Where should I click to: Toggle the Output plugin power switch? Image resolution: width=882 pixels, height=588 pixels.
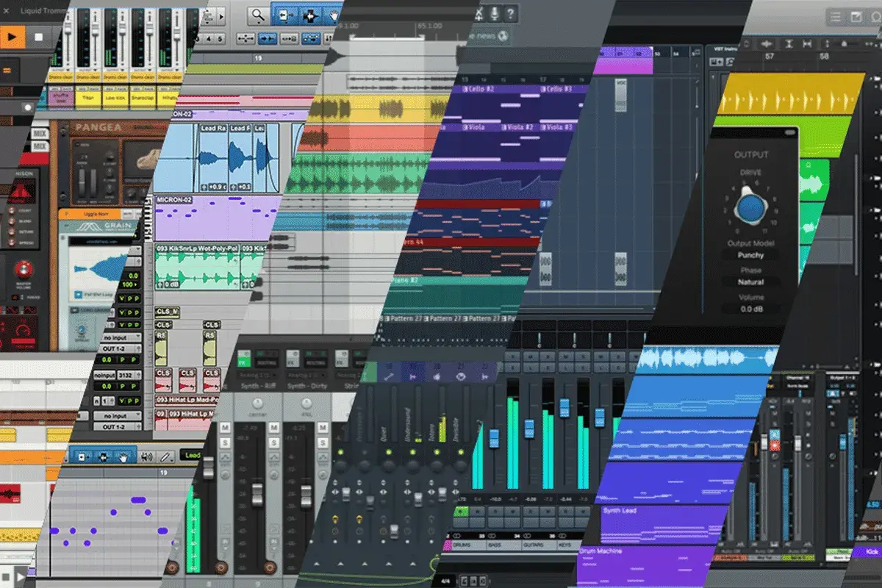[790, 132]
